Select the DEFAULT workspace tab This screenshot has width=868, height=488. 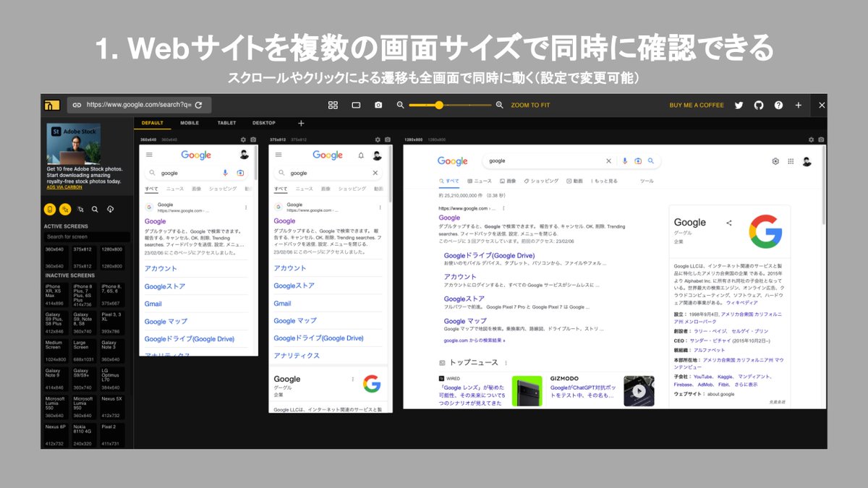153,123
